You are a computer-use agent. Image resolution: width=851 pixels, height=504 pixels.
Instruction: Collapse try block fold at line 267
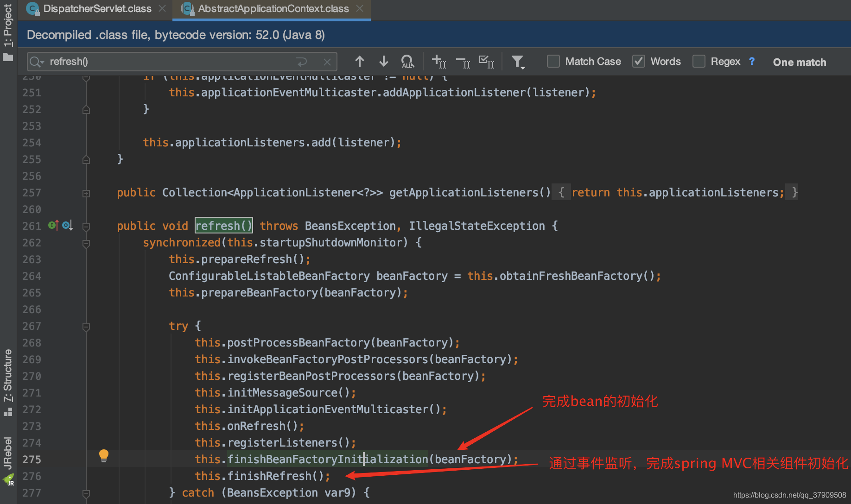86,327
